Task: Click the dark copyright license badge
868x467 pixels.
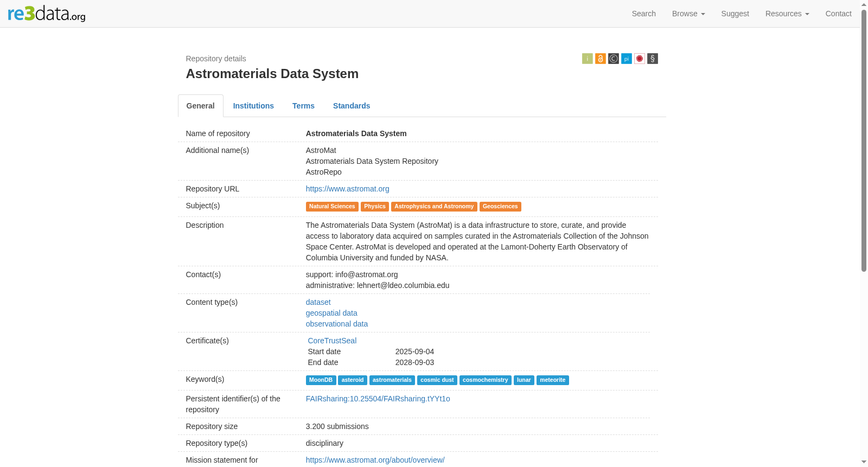Action: click(x=614, y=59)
